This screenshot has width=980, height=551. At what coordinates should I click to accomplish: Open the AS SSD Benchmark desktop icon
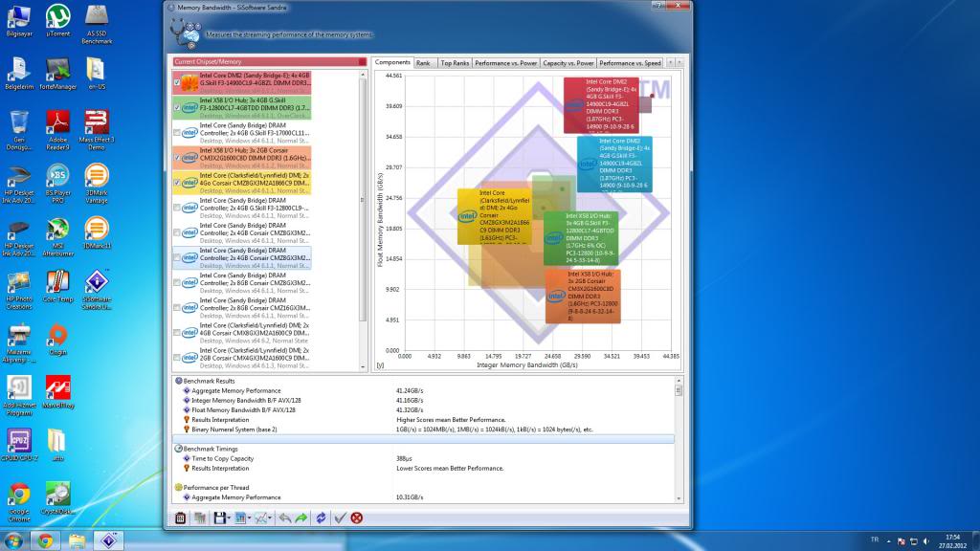[97, 25]
